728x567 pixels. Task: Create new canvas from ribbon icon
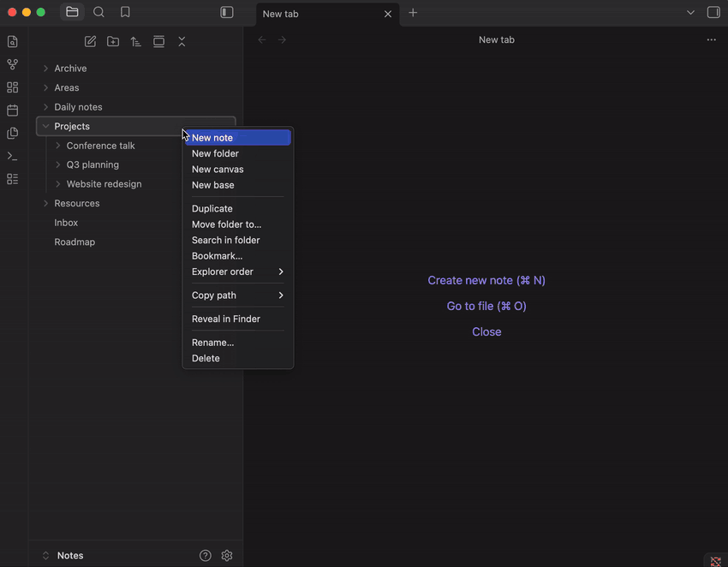click(x=13, y=87)
